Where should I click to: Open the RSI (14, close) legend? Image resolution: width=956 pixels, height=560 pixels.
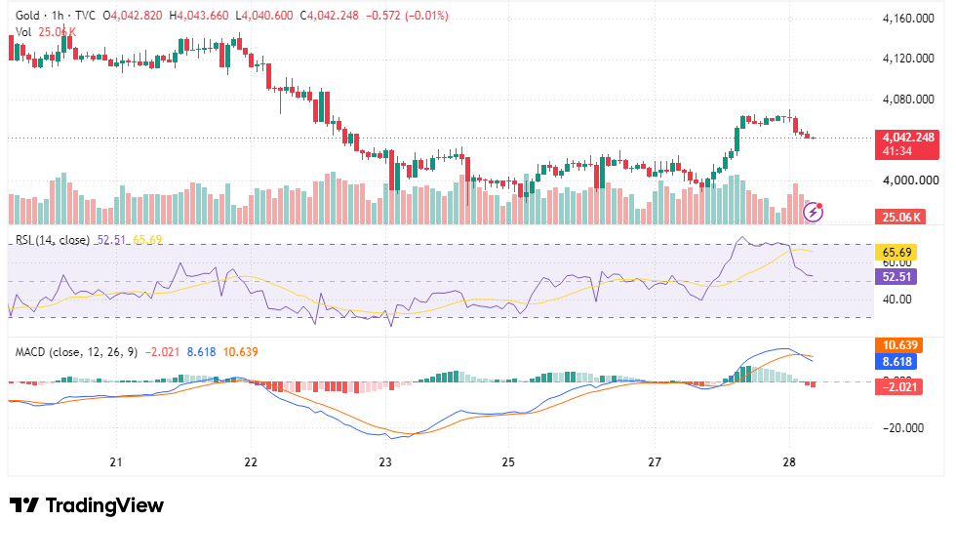click(x=53, y=240)
